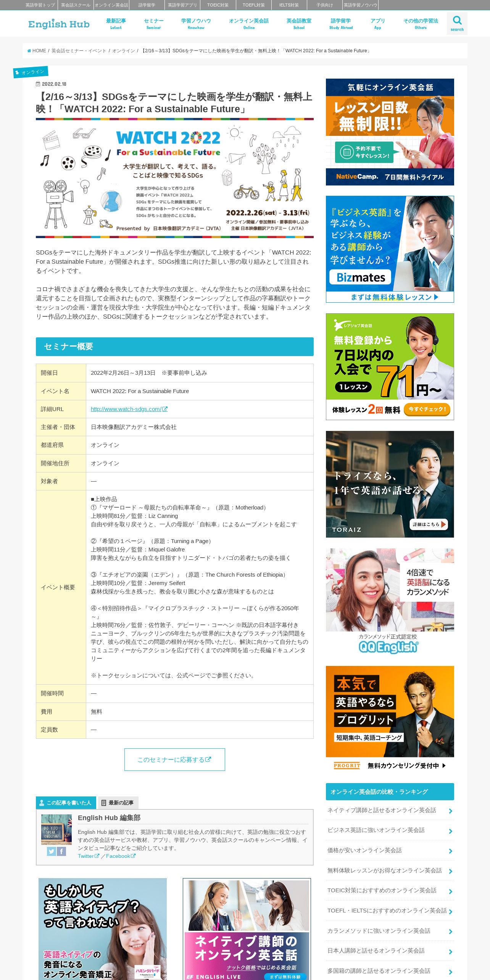The height and width of the screenshot is (980, 490).
Task: Click the NativeCamp レッスン回数無制限 ad
Action: click(x=390, y=132)
